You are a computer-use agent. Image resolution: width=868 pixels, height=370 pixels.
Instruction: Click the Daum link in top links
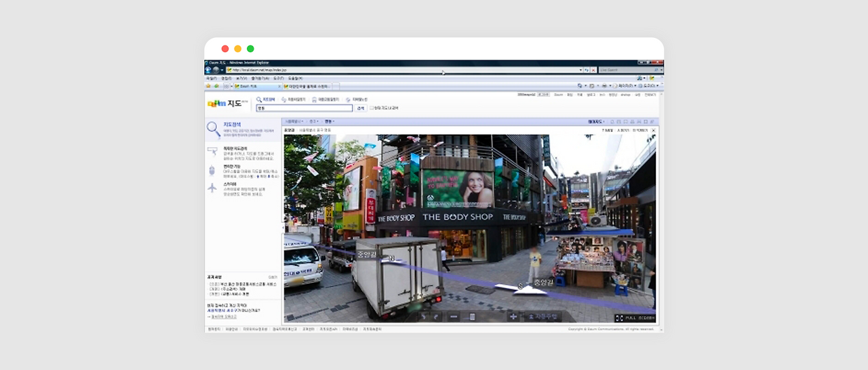click(559, 95)
